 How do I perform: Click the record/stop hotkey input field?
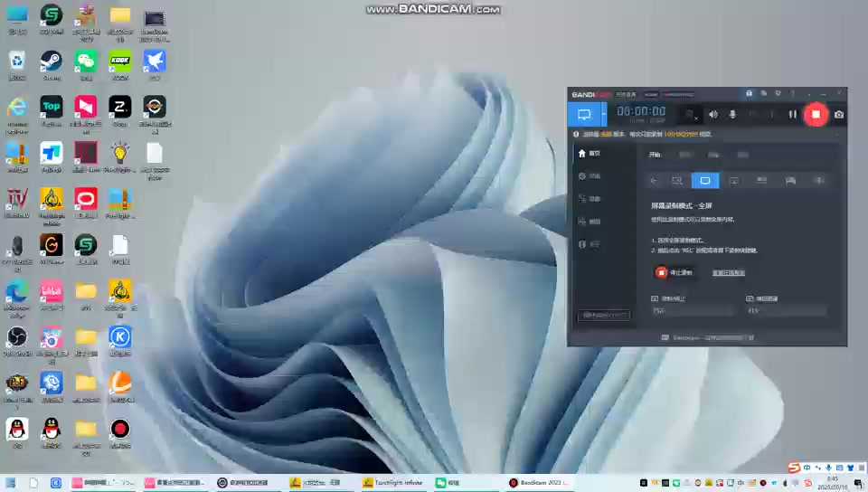coord(693,311)
